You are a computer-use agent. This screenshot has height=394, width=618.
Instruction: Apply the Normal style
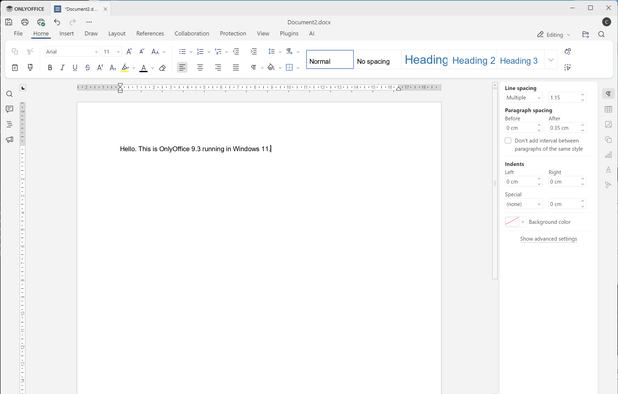(330, 59)
